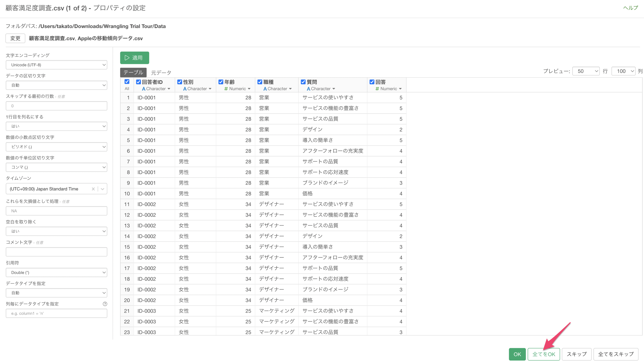Screen dimensions: 644x364
Task: Change 年齢 column Numeric type
Action: click(238, 89)
